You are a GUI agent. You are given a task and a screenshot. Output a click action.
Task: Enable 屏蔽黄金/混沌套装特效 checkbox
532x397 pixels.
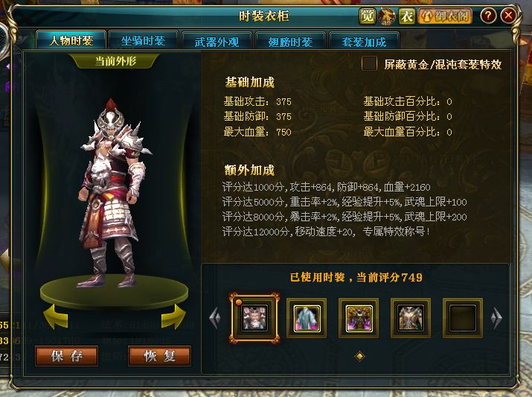click(x=370, y=63)
